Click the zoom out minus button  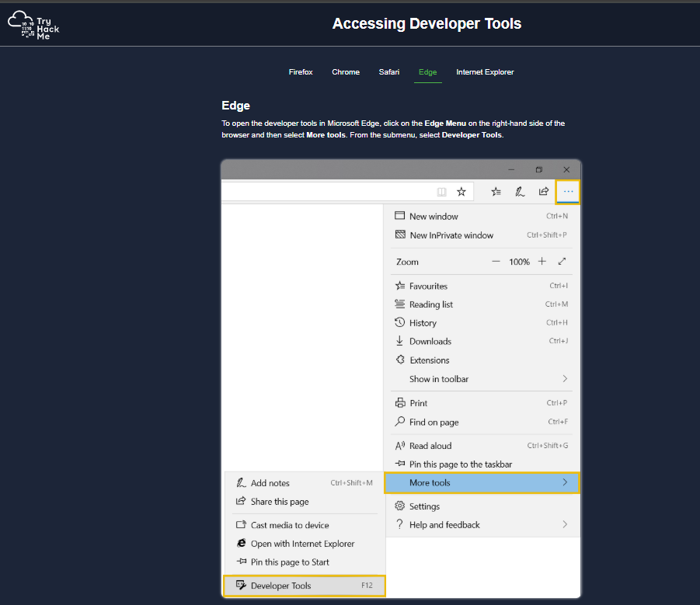click(x=496, y=262)
